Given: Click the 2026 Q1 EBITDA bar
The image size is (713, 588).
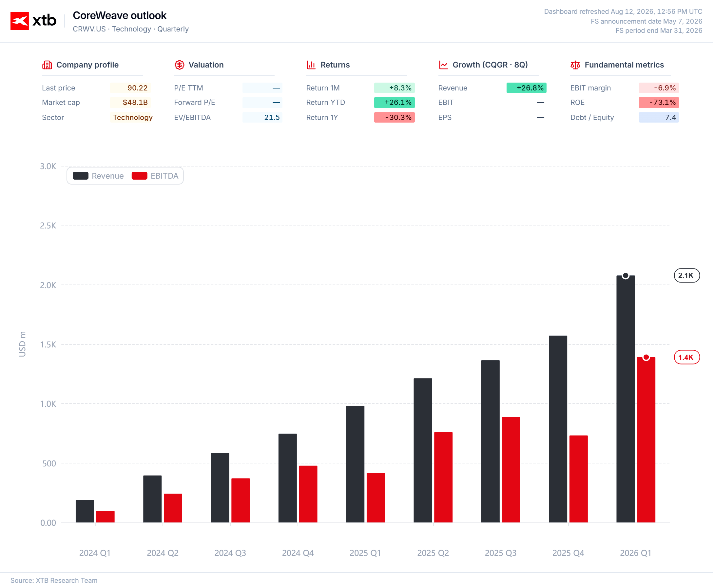Looking at the screenshot, I should coord(646,440).
